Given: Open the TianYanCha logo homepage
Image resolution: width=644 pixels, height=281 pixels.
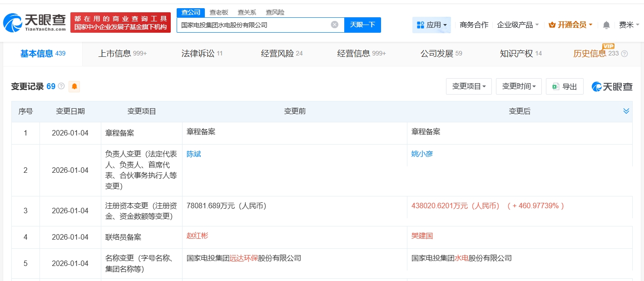Looking at the screenshot, I should click(35, 22).
